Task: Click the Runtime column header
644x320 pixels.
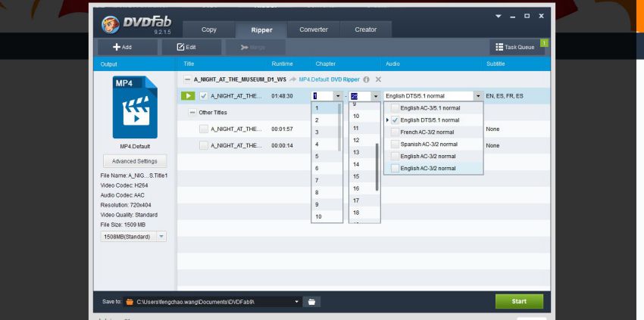Action: point(282,64)
